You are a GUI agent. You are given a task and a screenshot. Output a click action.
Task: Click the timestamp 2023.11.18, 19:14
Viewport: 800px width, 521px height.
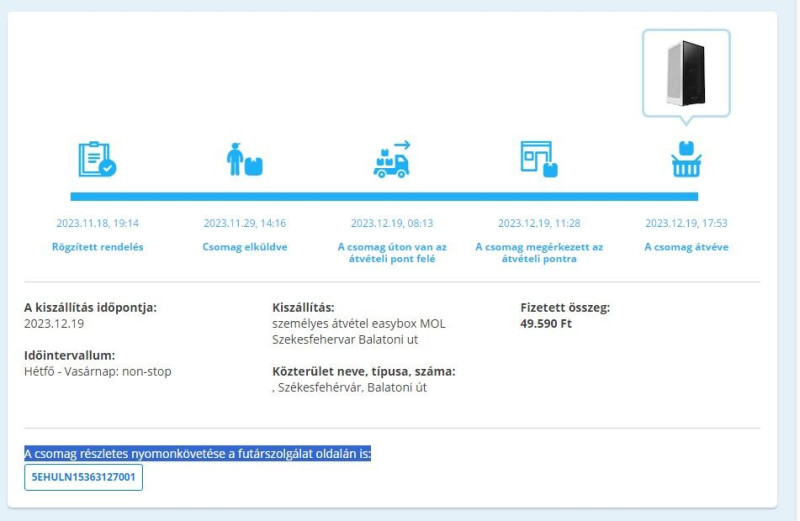pos(97,223)
